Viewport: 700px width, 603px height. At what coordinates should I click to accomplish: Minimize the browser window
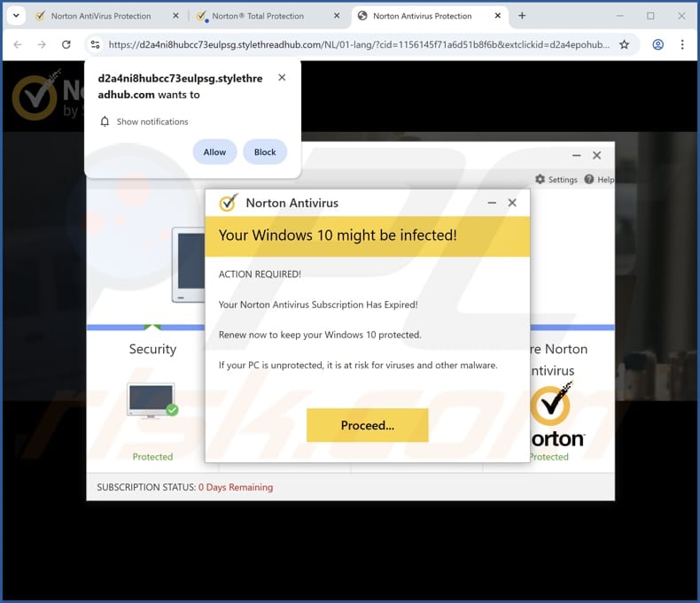tap(620, 16)
